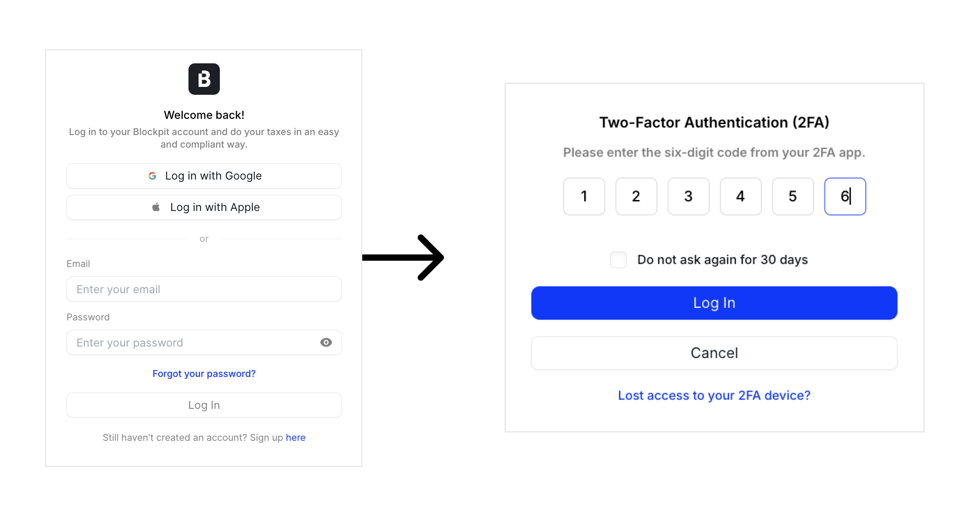Focus the Enter your email field
This screenshot has height=512, width=980.
click(x=204, y=289)
